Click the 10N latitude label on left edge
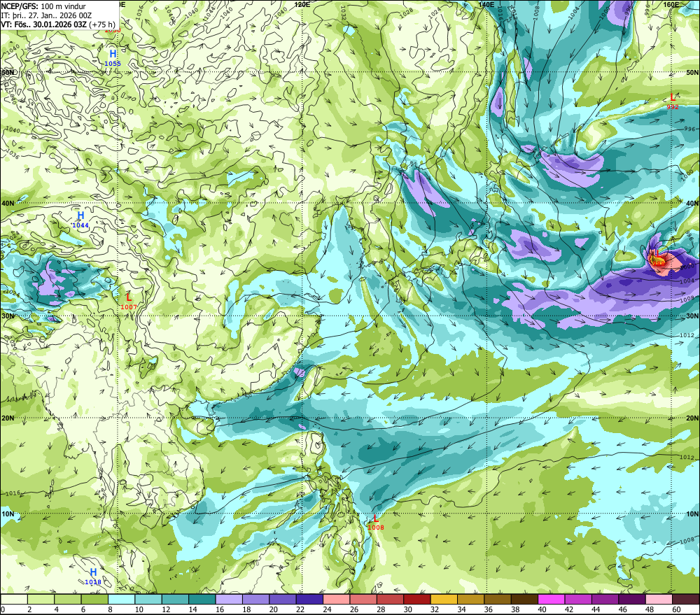The width and height of the screenshot is (700, 615). pyautogui.click(x=8, y=514)
